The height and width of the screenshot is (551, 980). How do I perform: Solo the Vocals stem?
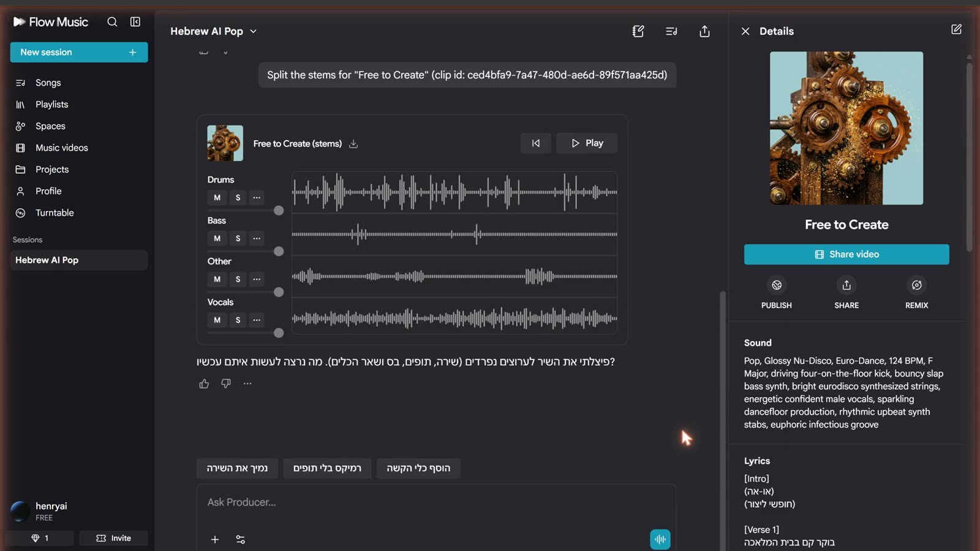click(238, 320)
